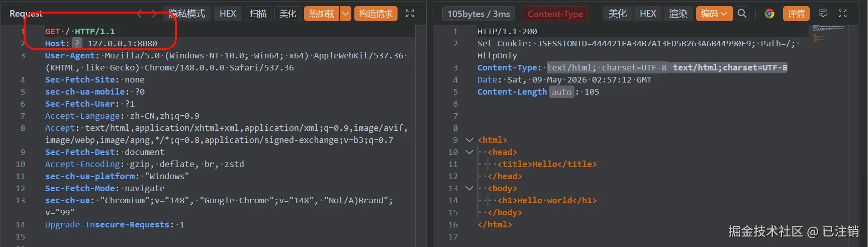Click the 构造请求 build request button
The height and width of the screenshot is (247, 868).
[x=376, y=14]
